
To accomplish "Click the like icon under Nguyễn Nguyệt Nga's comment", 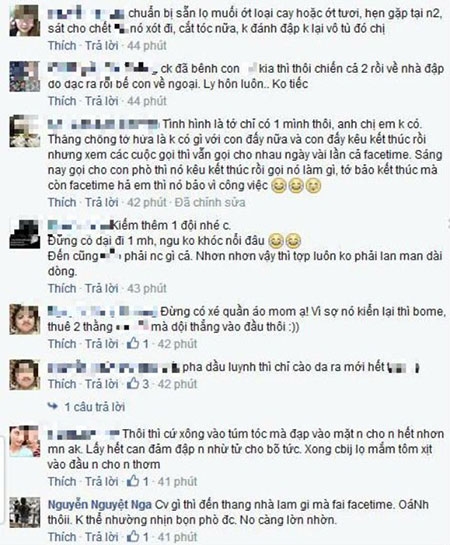I will (x=133, y=536).
